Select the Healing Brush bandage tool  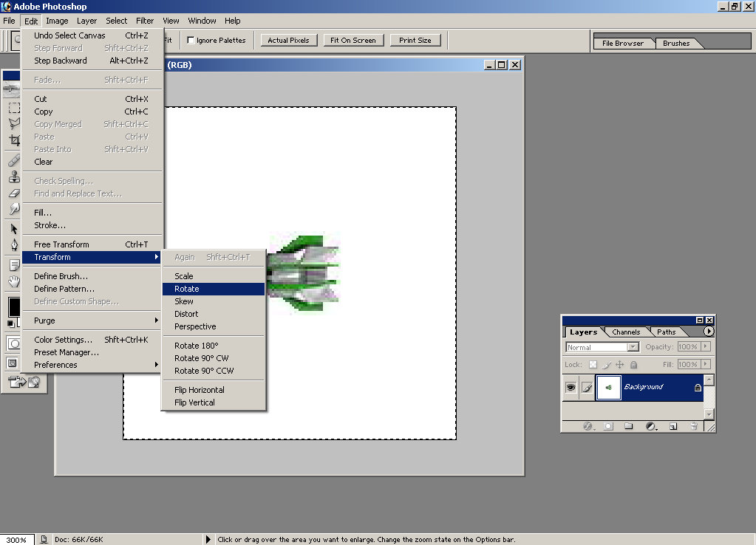(14, 160)
